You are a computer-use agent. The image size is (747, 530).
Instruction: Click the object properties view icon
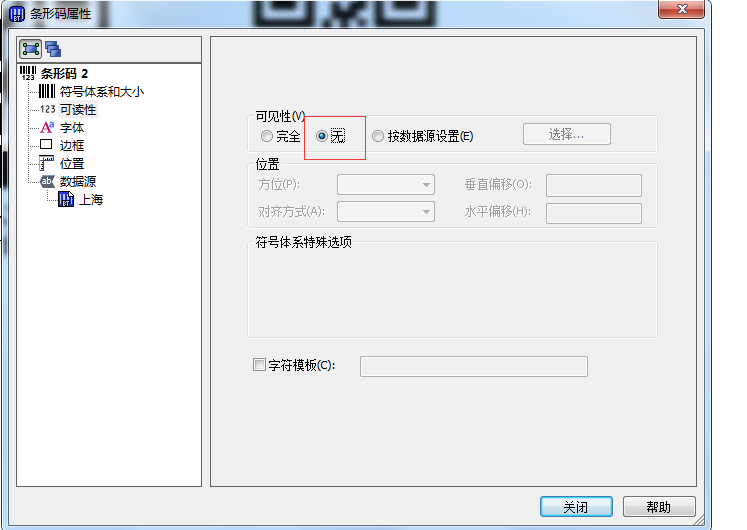tap(30, 49)
